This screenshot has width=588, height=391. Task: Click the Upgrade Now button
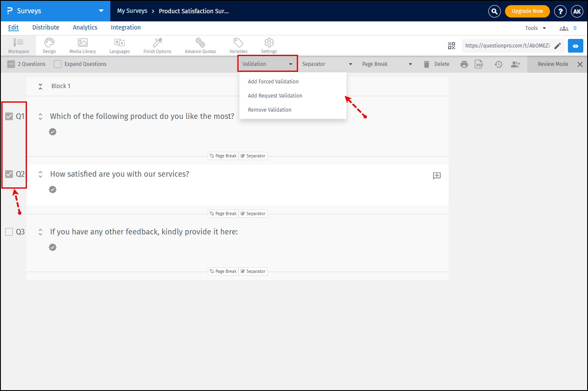click(527, 11)
